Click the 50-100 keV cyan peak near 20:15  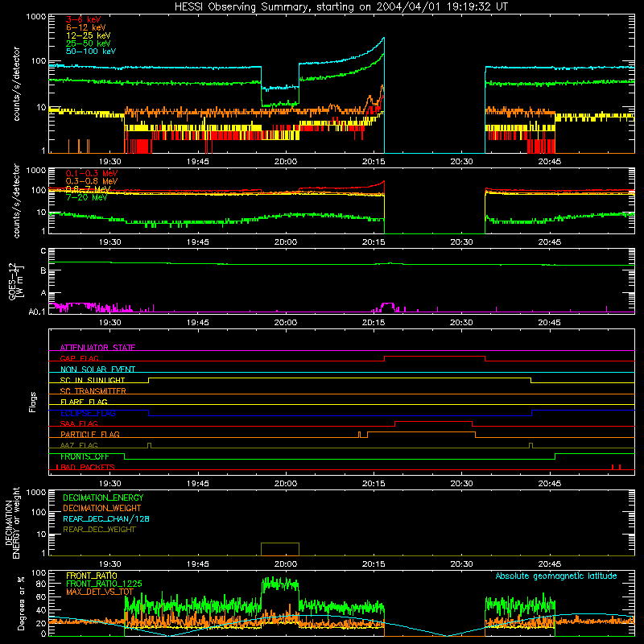[x=383, y=39]
